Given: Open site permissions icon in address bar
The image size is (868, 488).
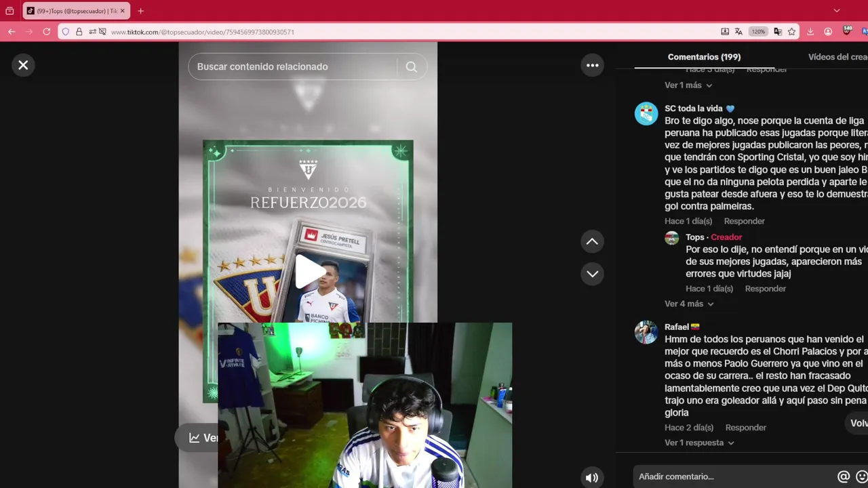Looking at the screenshot, I should pos(92,31).
